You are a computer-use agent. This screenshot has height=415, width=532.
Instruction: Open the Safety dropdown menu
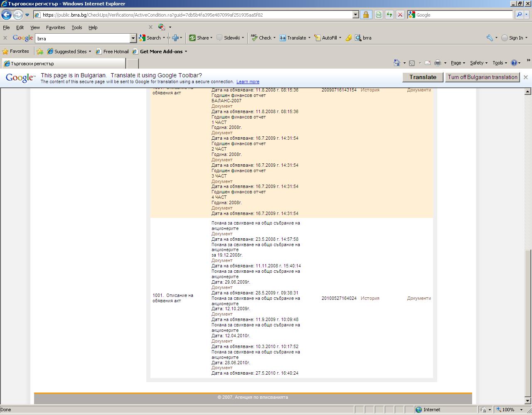pyautogui.click(x=478, y=63)
